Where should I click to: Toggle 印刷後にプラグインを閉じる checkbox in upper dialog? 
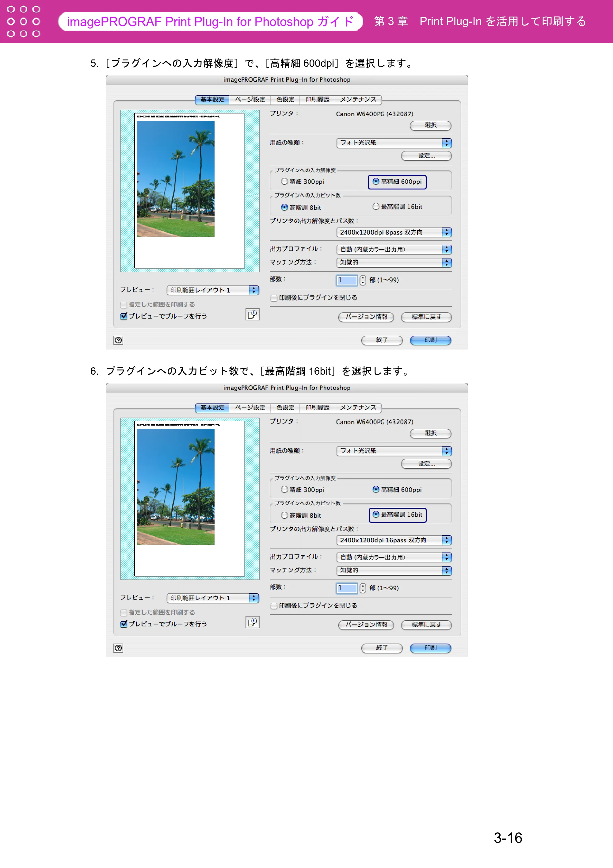coord(274,298)
